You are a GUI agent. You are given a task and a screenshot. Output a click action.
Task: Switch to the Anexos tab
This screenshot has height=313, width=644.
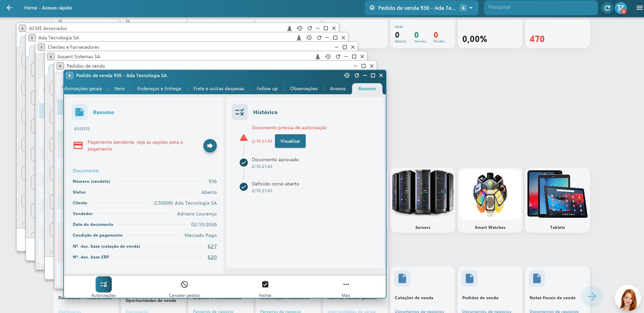point(338,89)
